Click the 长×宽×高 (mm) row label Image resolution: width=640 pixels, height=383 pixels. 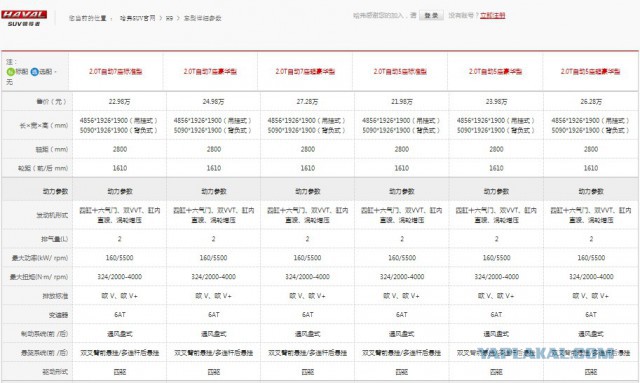click(x=44, y=125)
